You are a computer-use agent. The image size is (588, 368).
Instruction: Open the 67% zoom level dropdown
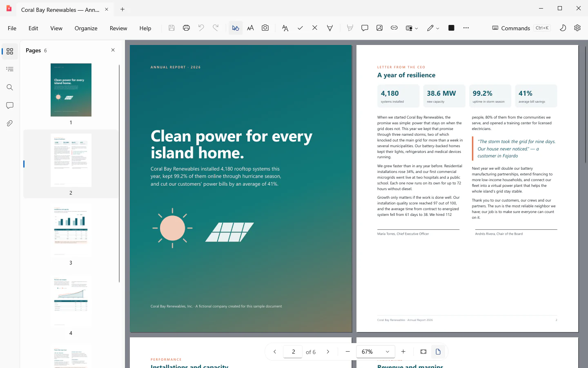(376, 352)
